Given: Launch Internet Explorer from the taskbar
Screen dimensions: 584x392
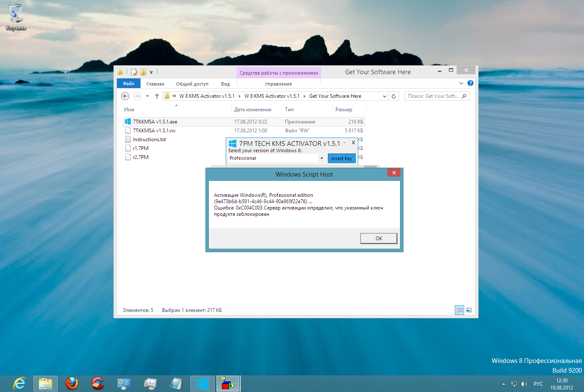Looking at the screenshot, I should click(x=19, y=384).
